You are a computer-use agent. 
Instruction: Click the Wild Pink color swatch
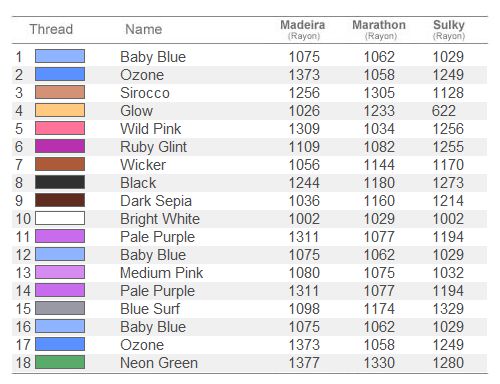point(60,128)
